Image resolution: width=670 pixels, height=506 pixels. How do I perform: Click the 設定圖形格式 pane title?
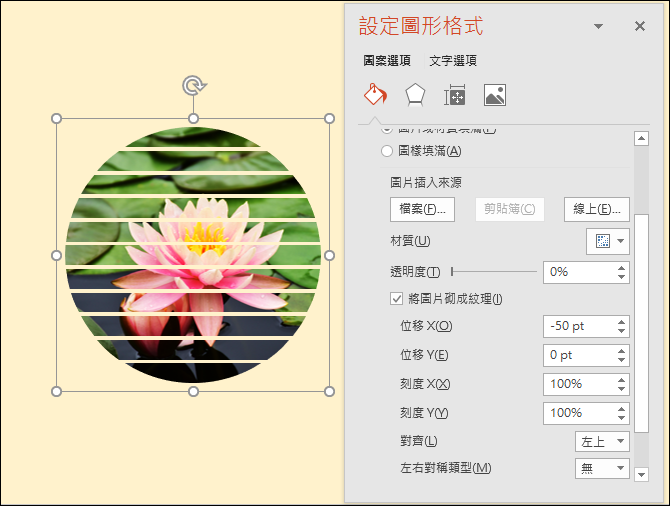coord(421,26)
